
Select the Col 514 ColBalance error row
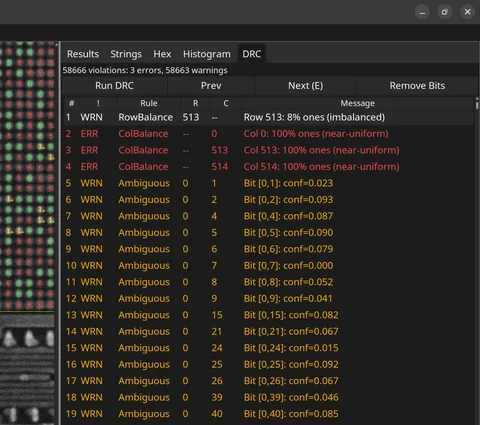tap(268, 167)
